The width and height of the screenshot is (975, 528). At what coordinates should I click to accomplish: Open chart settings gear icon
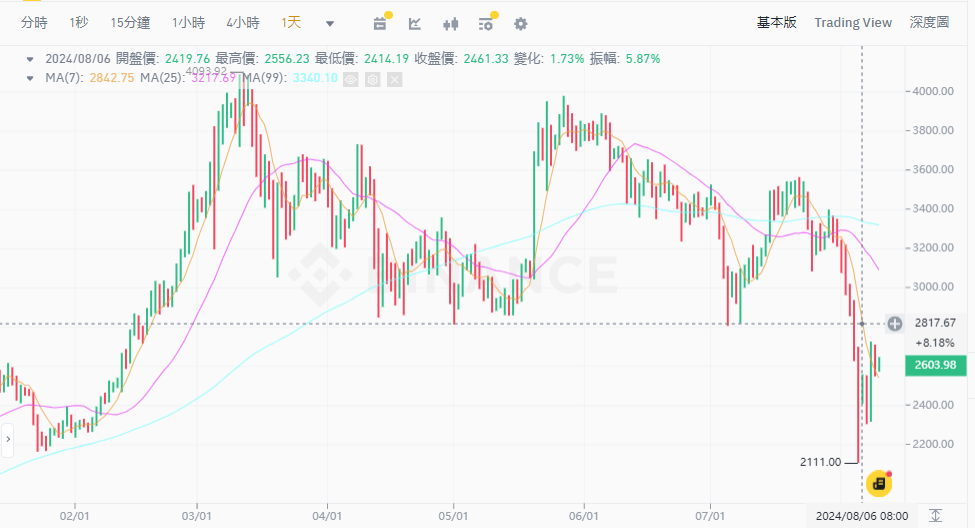pyautogui.click(x=520, y=24)
